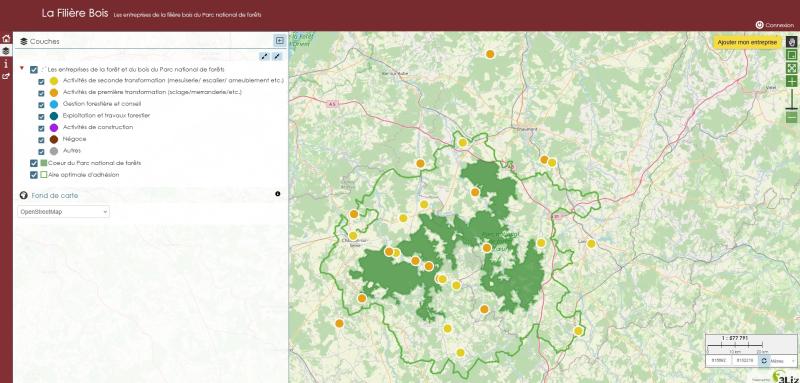
Task: Zoom to the full map extent
Action: 791,68
